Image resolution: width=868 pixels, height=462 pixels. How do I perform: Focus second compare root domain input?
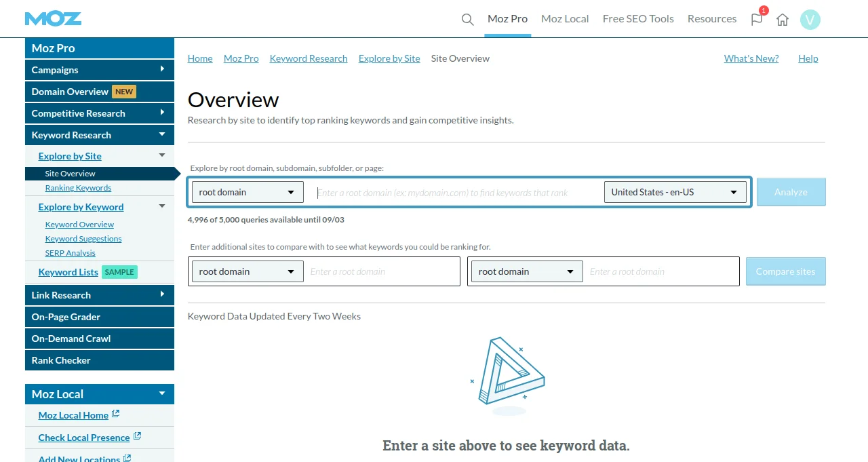[663, 271]
